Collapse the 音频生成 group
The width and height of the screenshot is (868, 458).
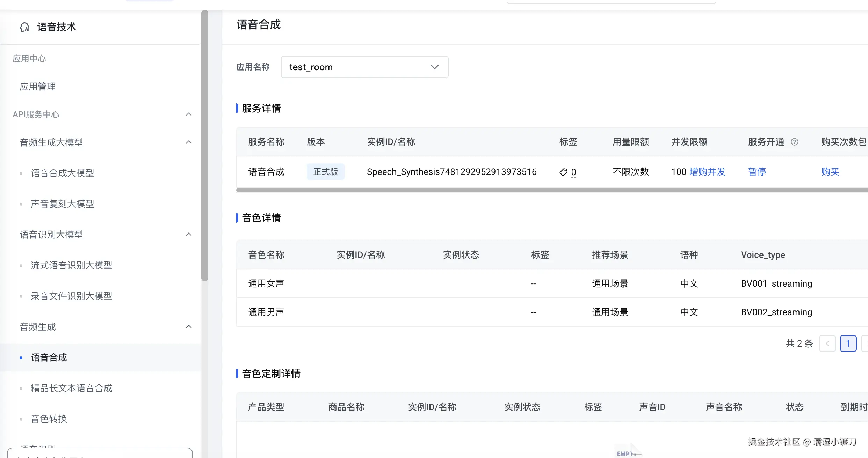tap(189, 327)
